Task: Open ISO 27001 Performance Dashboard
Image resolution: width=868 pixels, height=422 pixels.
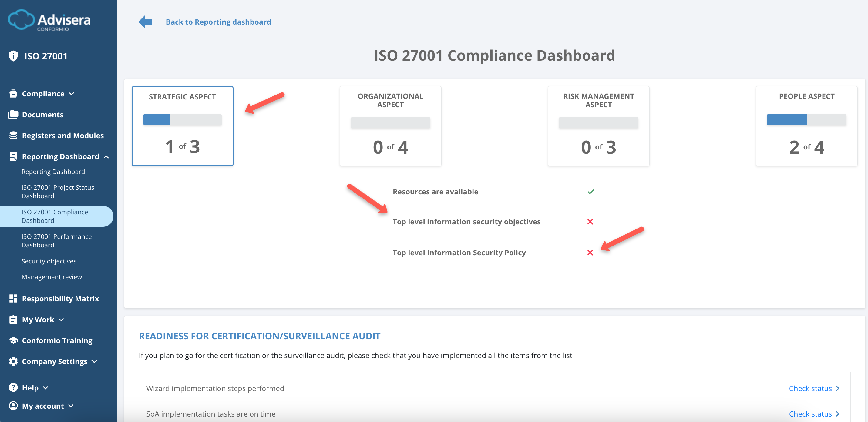Action: [56, 240]
